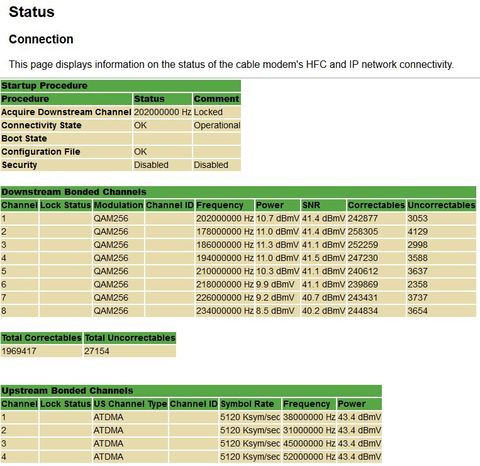The image size is (480, 466).
Task: Select the 41.5 dBmV SNR value
Action: (323, 258)
